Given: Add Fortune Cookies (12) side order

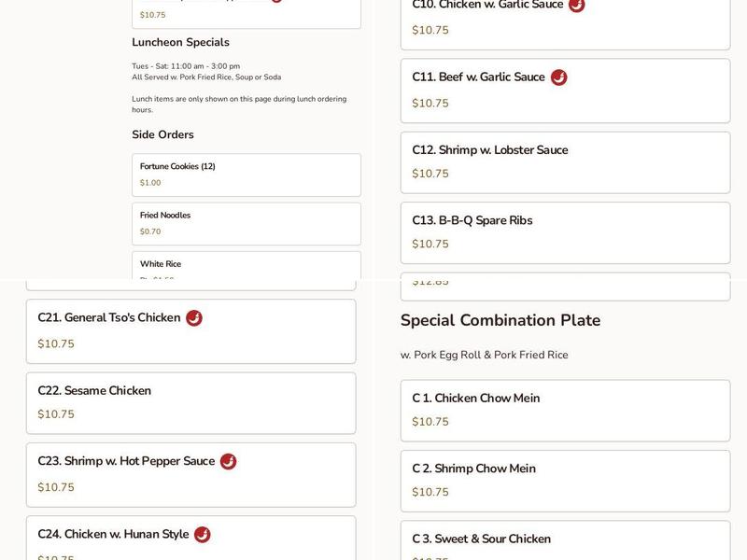Looking at the screenshot, I should [246, 175].
